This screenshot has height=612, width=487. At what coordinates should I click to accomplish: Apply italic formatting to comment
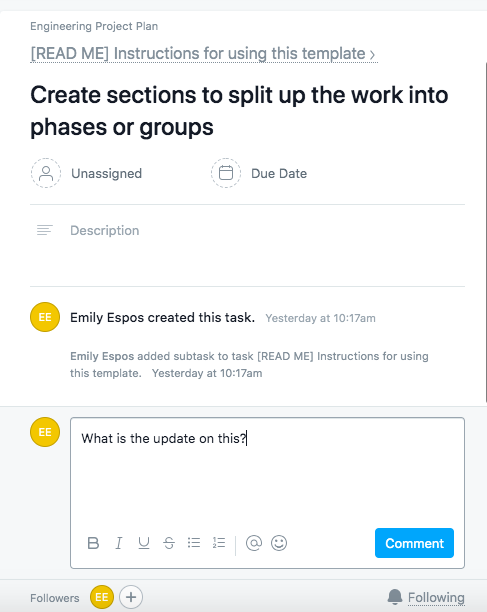(x=119, y=543)
